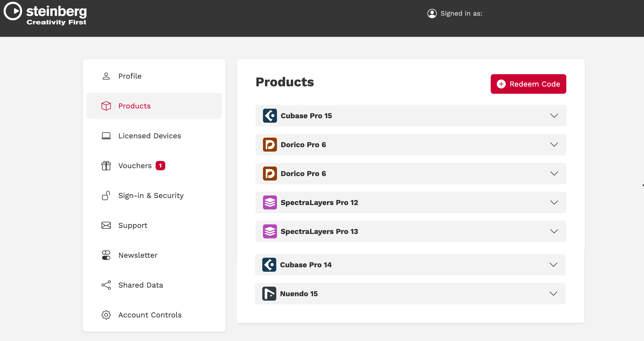Open the Support sidebar item
Screen dimensions: 644x341
pyautogui.click(x=154, y=225)
